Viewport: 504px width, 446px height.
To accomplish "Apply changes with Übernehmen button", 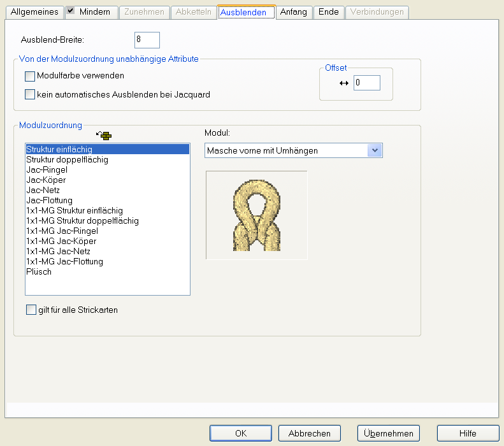I will (x=388, y=433).
